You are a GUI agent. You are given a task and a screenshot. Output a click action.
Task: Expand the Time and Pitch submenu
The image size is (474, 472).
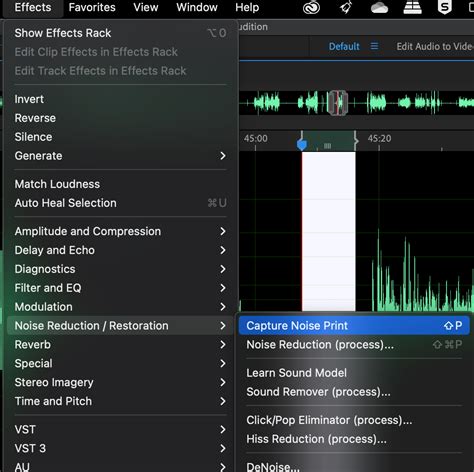[x=120, y=401]
